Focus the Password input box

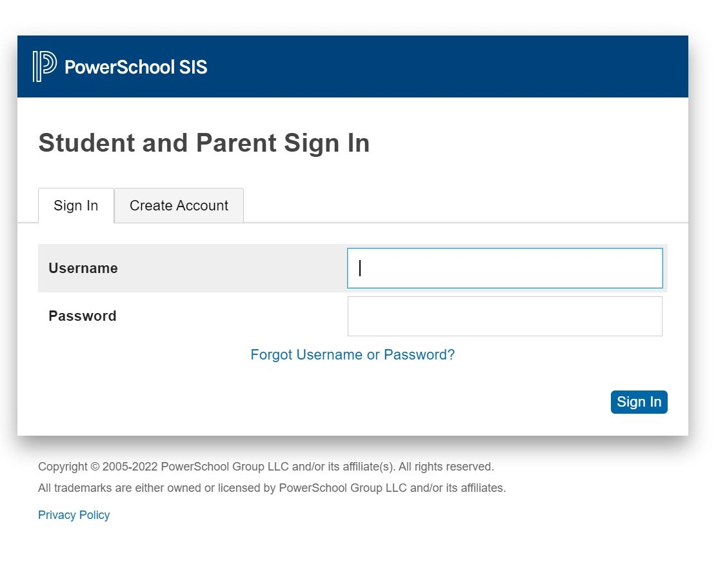click(504, 316)
